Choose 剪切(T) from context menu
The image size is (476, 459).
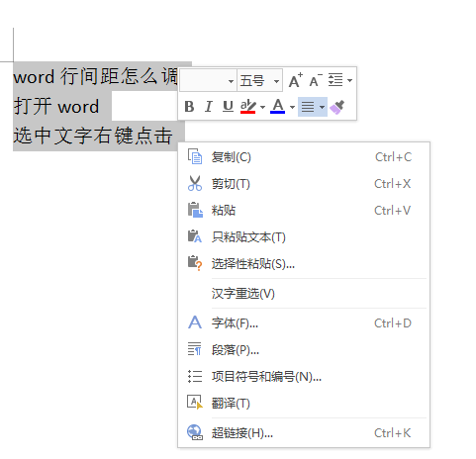coord(304,184)
